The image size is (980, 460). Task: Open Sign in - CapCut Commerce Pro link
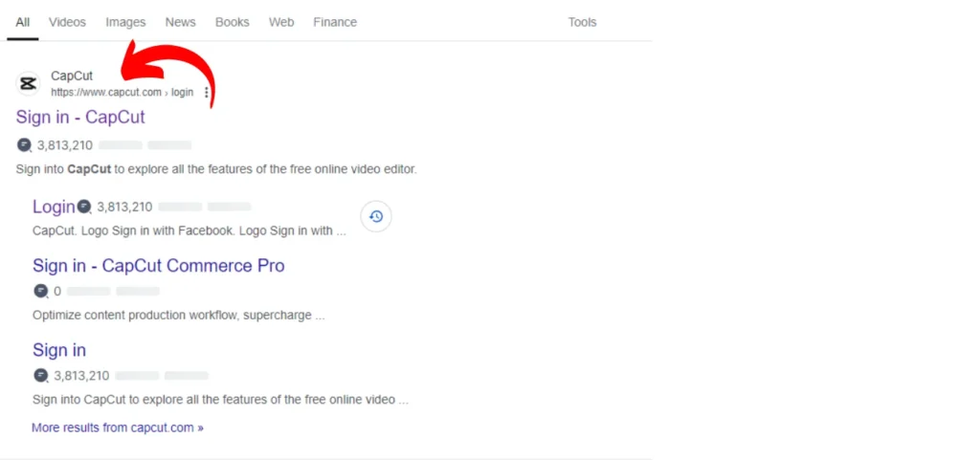point(159,266)
